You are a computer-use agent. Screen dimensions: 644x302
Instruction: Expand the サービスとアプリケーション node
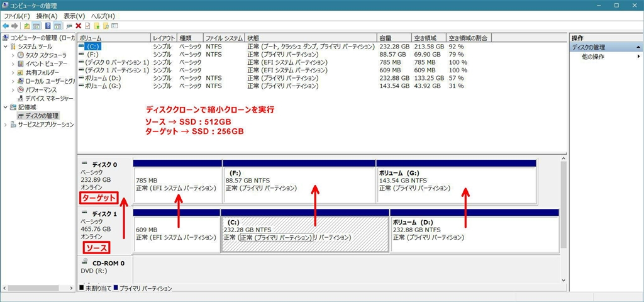point(5,125)
